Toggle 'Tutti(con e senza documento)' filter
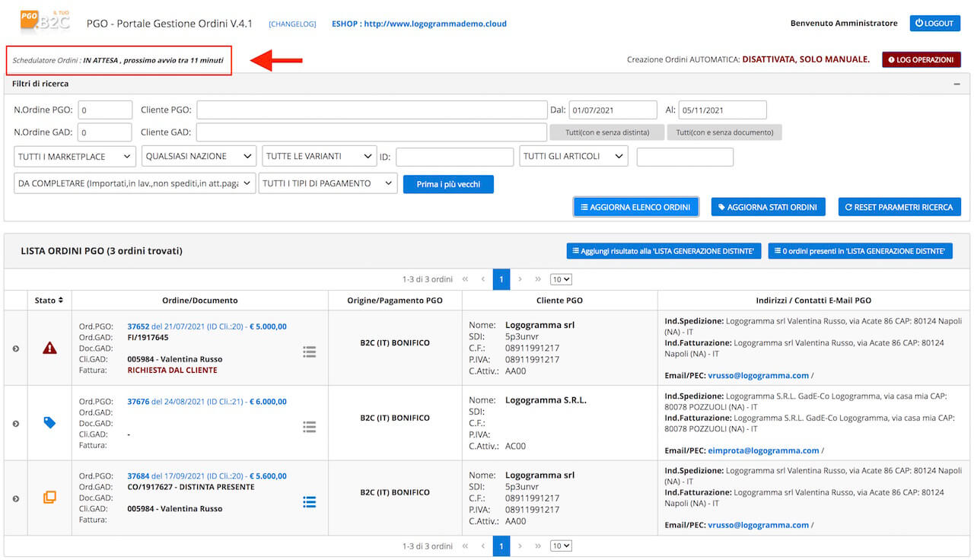Screen dimensions: 974x560 724,132
